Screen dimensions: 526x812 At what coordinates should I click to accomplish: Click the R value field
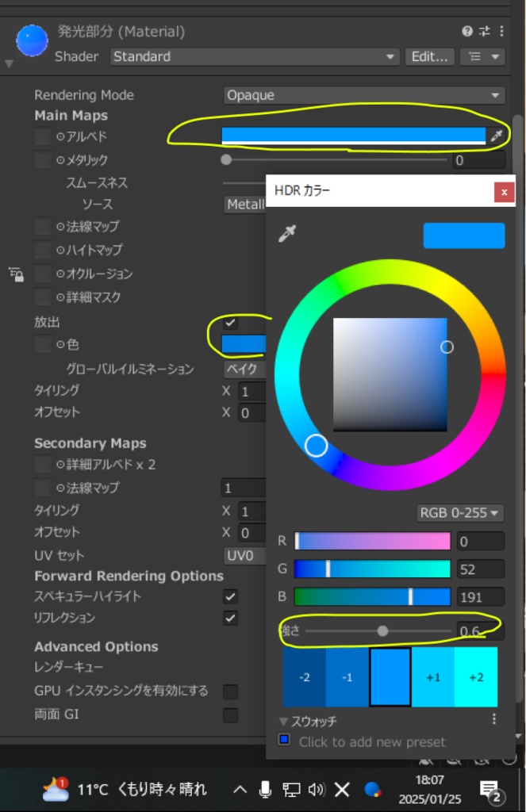[x=481, y=541]
